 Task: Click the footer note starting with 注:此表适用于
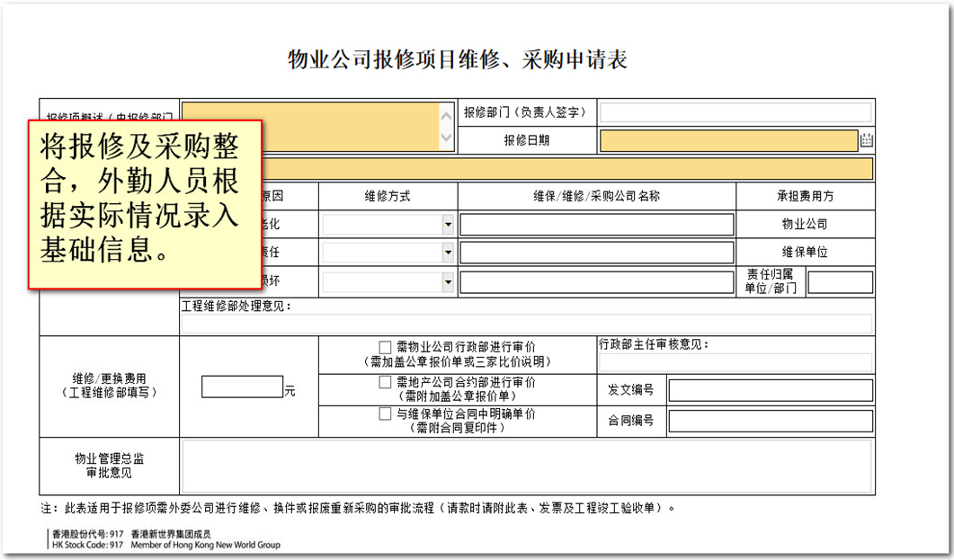pos(359,508)
